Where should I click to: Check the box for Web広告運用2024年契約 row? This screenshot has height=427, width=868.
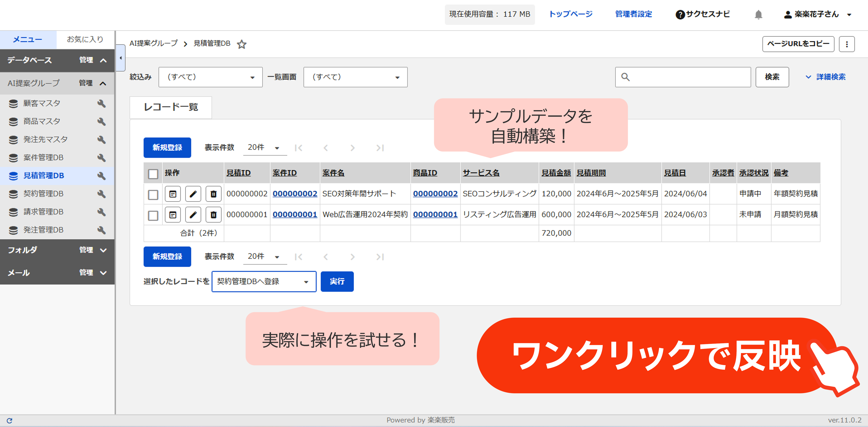[x=153, y=215]
